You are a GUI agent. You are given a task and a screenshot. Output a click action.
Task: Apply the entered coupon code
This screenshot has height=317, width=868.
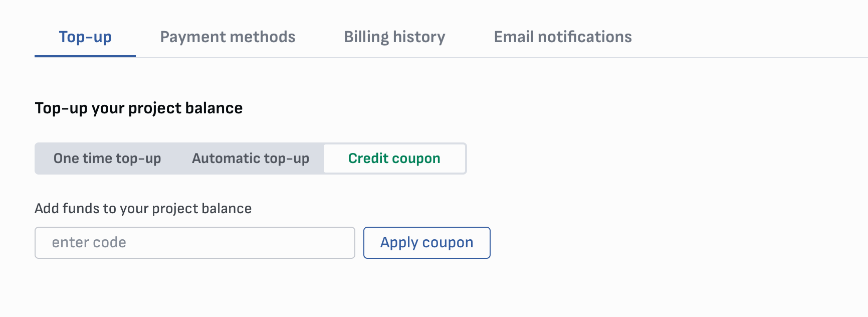coord(426,243)
